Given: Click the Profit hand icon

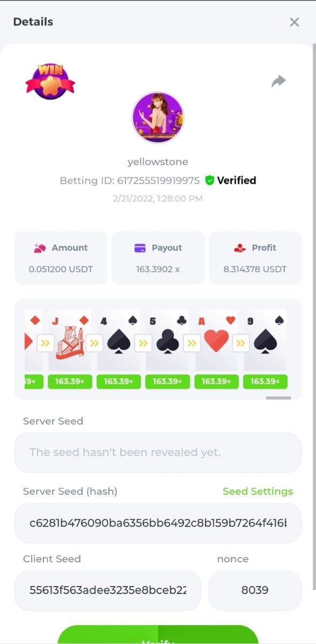Looking at the screenshot, I should (x=240, y=248).
